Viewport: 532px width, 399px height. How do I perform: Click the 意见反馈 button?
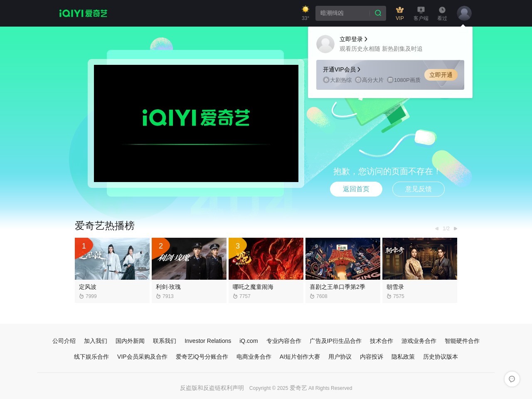418,189
